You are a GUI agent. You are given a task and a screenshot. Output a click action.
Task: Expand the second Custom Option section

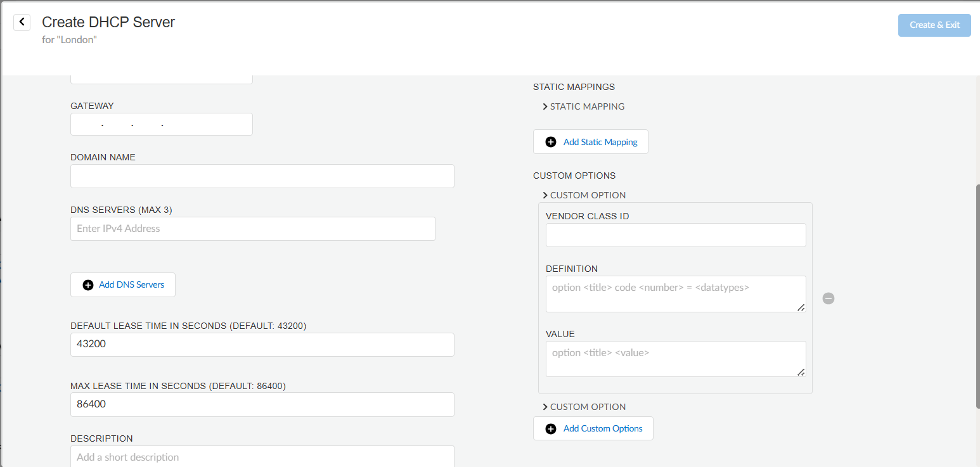point(545,406)
